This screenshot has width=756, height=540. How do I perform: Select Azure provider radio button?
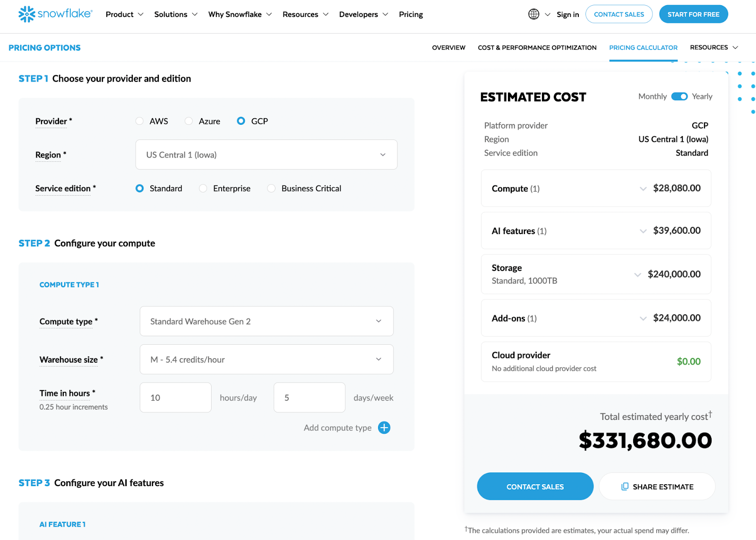click(x=189, y=121)
